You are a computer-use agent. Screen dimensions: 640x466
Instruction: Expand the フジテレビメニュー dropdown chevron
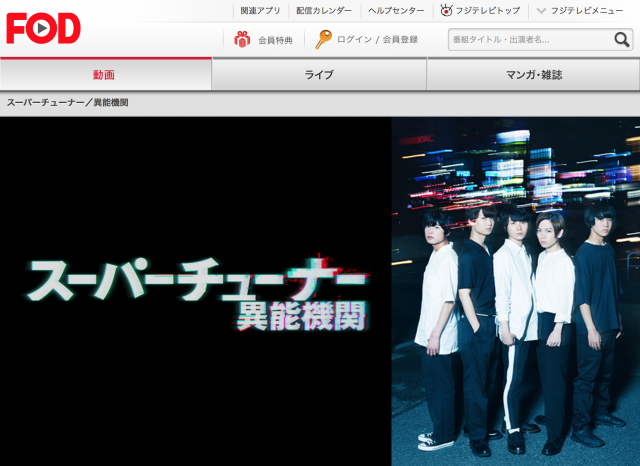541,11
